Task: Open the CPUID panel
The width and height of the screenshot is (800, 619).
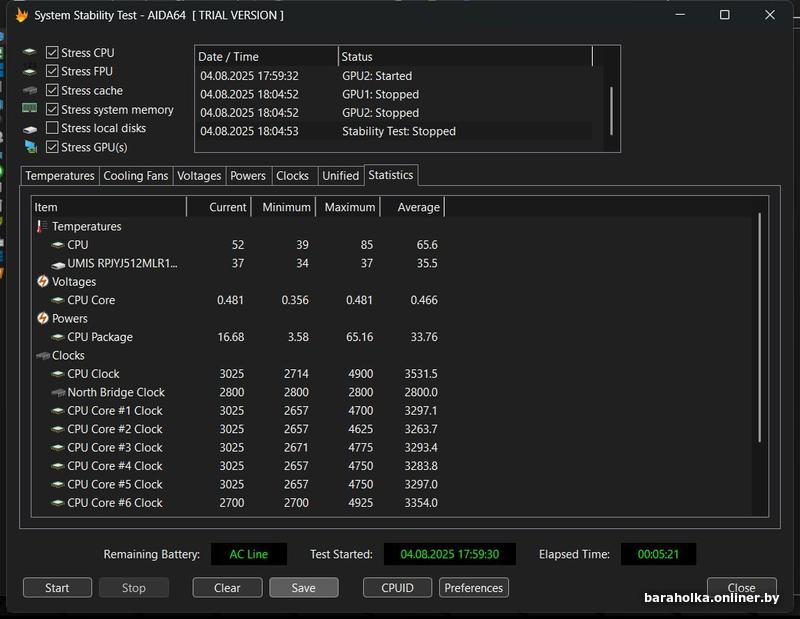Action: point(397,587)
